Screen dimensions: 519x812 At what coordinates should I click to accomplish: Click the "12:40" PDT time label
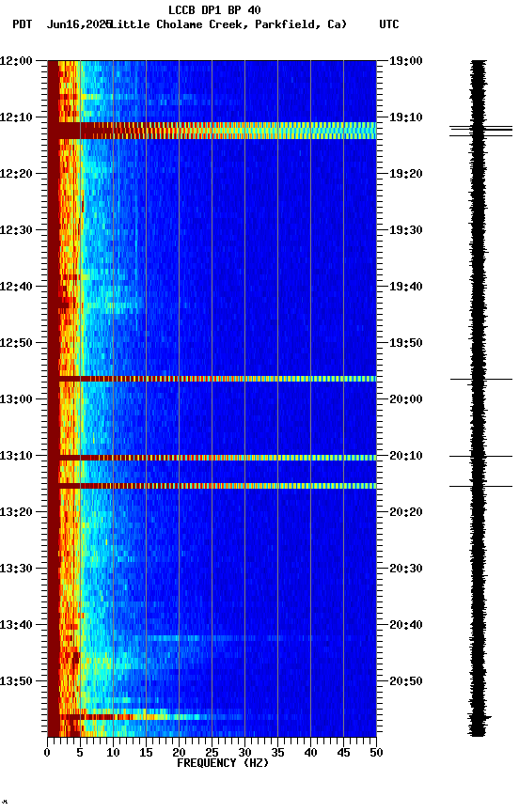pos(16,287)
